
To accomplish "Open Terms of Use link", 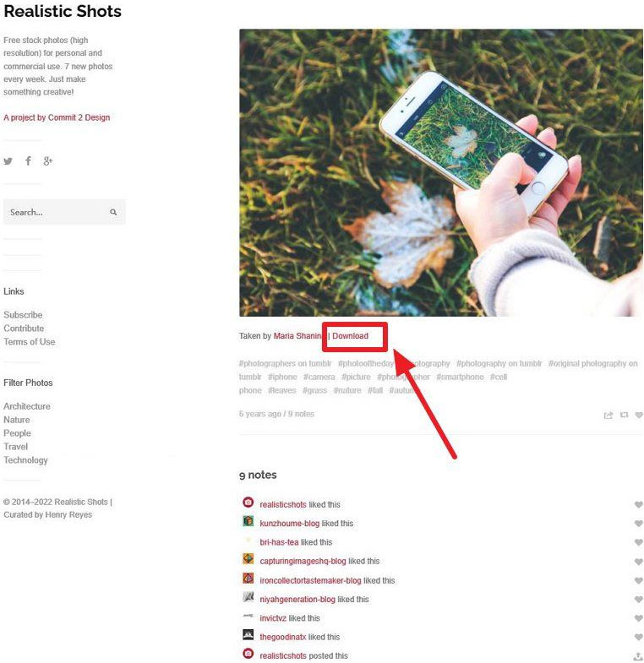I will (x=30, y=342).
